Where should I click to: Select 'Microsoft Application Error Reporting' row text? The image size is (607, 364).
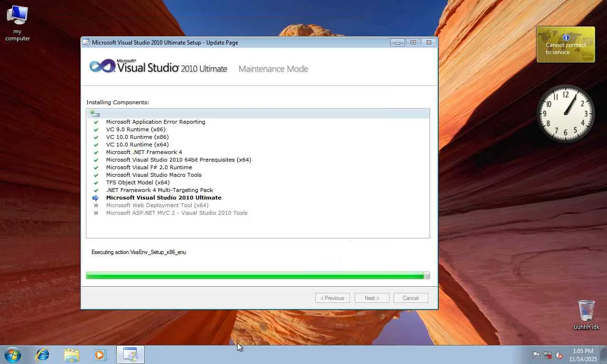coord(156,122)
